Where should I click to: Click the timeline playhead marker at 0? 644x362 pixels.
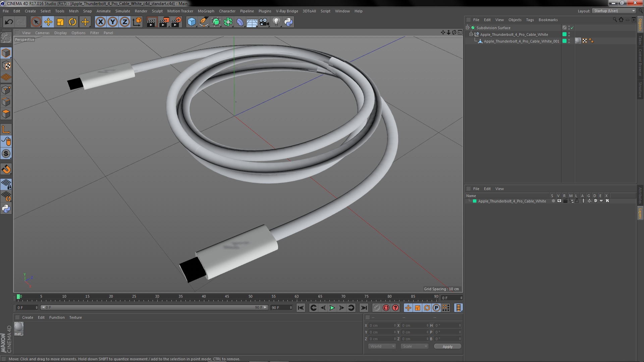click(x=18, y=297)
